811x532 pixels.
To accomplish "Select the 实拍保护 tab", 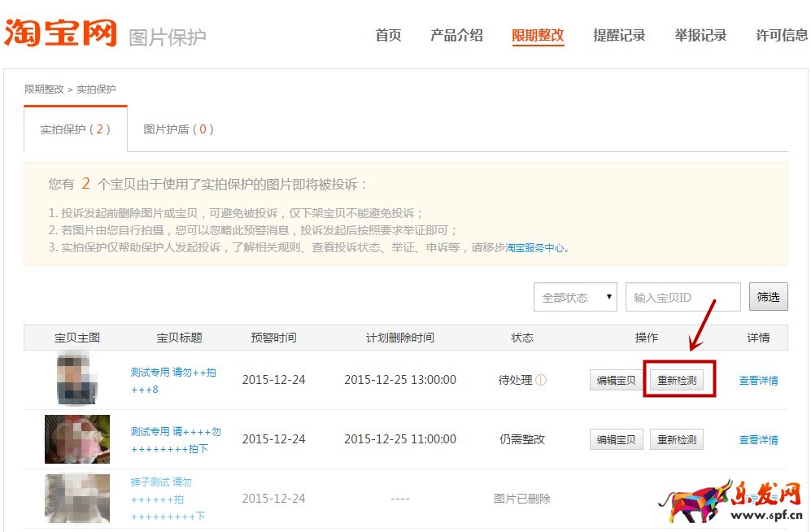I will 75,129.
